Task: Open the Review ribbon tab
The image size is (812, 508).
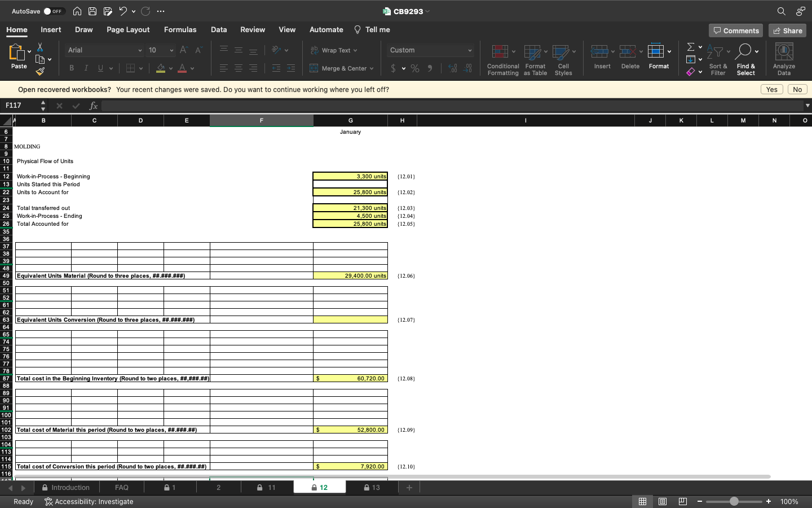Action: (253, 29)
